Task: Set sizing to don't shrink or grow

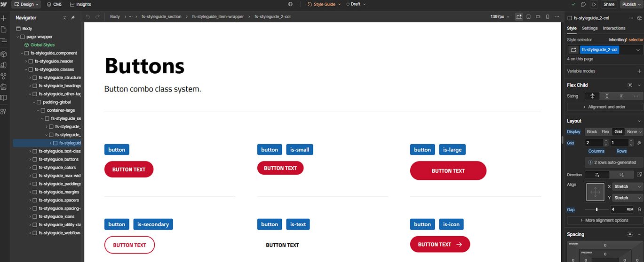Action: (x=621, y=96)
